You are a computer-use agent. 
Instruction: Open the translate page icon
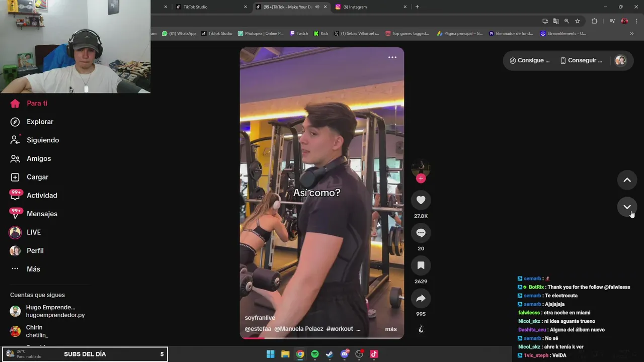click(x=556, y=21)
